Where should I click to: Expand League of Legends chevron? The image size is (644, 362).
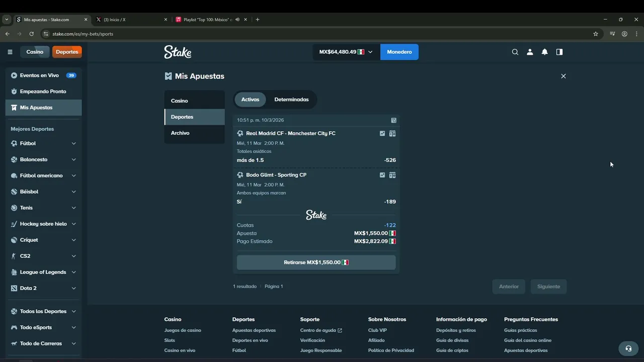pyautogui.click(x=73, y=272)
